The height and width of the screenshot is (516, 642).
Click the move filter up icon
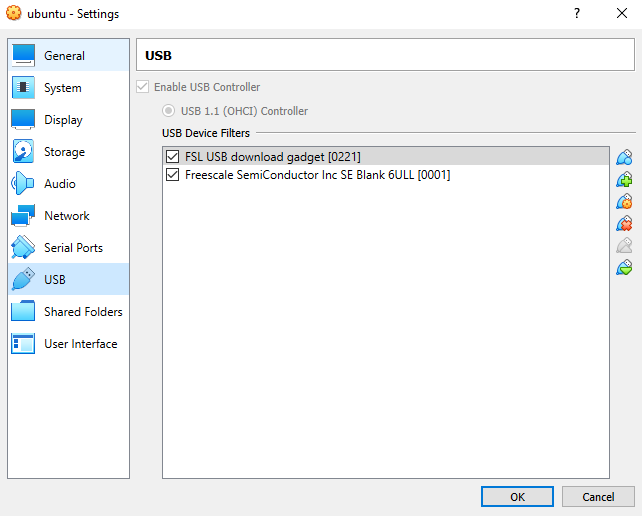[625, 245]
